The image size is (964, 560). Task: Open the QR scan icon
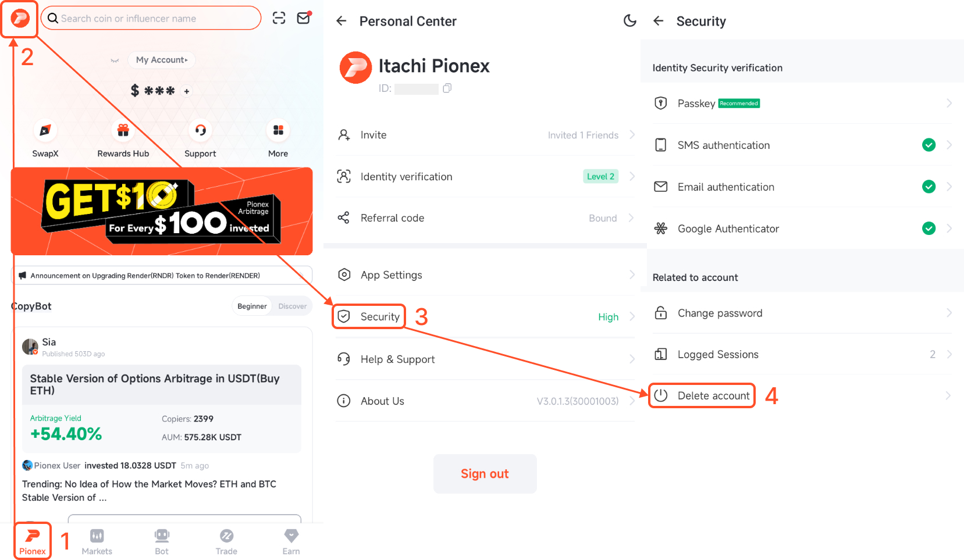(x=279, y=18)
